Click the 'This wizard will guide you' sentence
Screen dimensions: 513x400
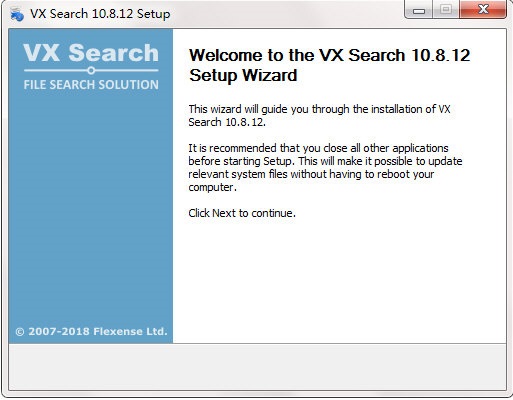tap(319, 109)
